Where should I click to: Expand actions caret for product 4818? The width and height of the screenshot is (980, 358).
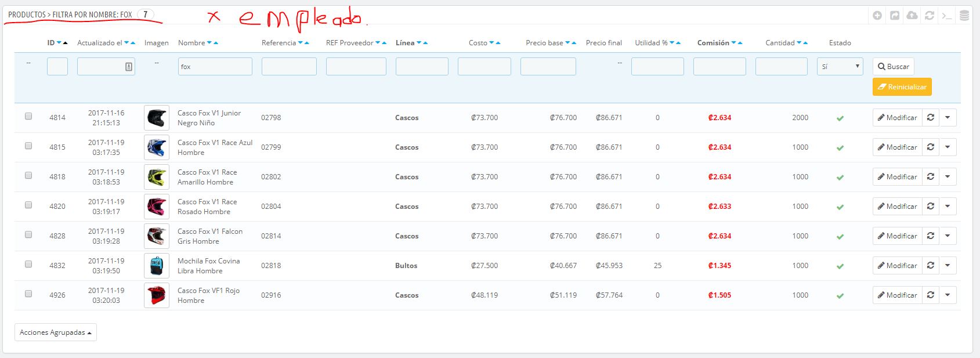point(948,176)
